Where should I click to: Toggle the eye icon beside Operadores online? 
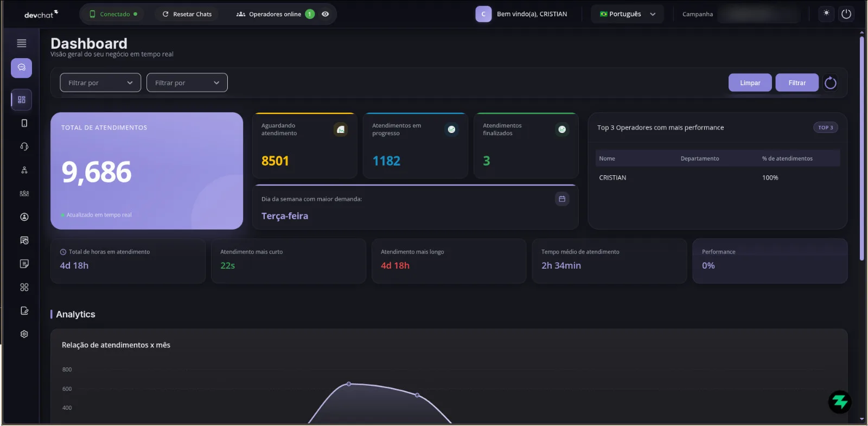[x=325, y=14]
